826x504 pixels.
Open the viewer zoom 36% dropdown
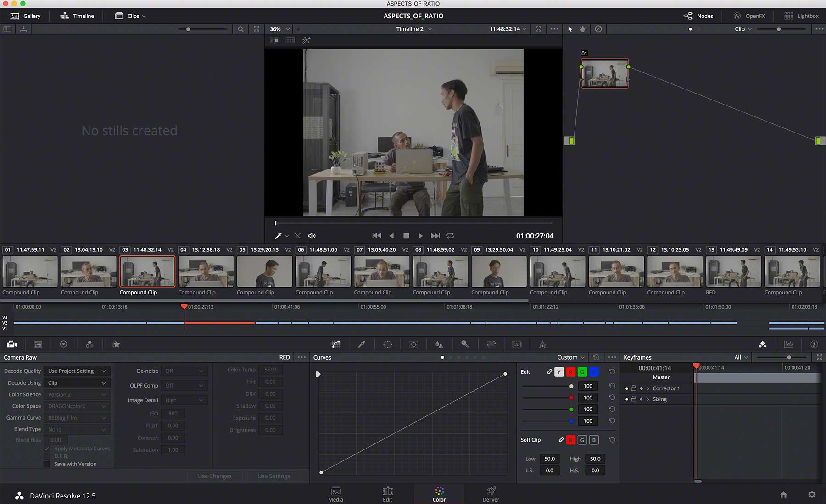coord(279,29)
